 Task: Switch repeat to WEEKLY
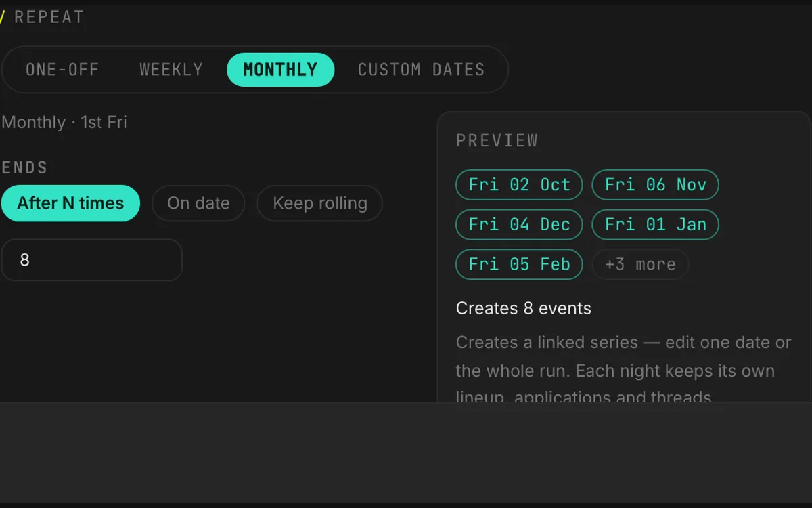coord(171,70)
